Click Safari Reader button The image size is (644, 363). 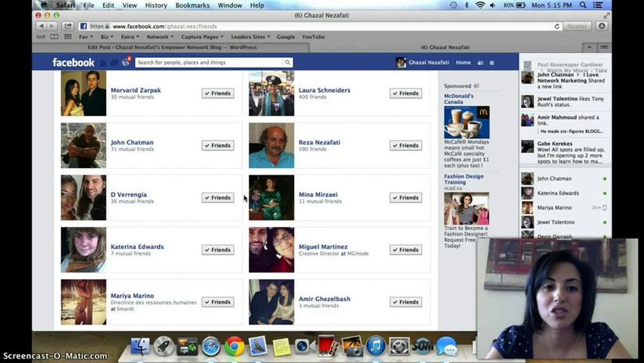point(577,26)
